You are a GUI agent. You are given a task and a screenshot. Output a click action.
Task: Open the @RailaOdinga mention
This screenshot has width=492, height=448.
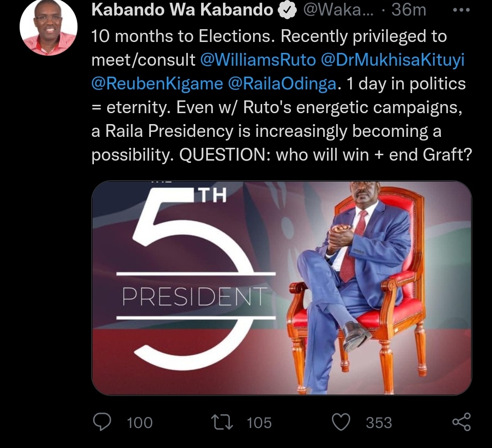pos(282,83)
